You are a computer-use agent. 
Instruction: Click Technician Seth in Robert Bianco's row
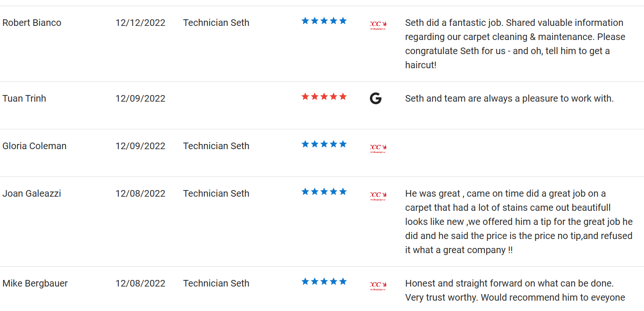pos(216,23)
